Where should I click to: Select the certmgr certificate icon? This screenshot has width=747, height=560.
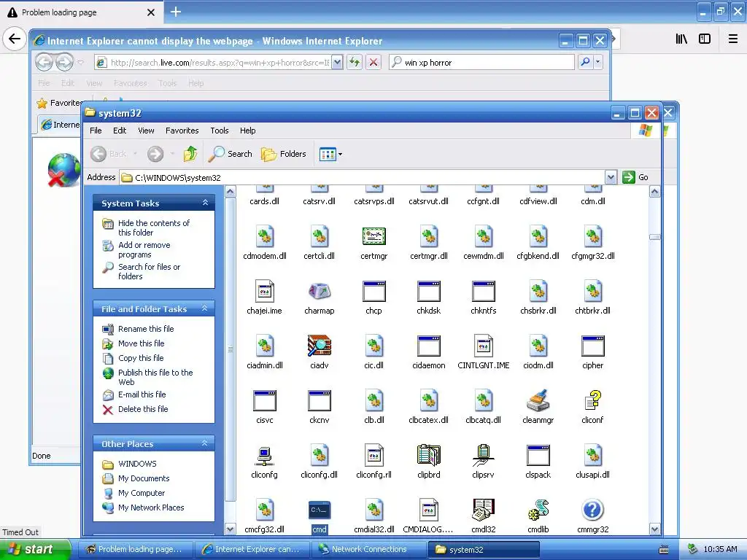[374, 236]
